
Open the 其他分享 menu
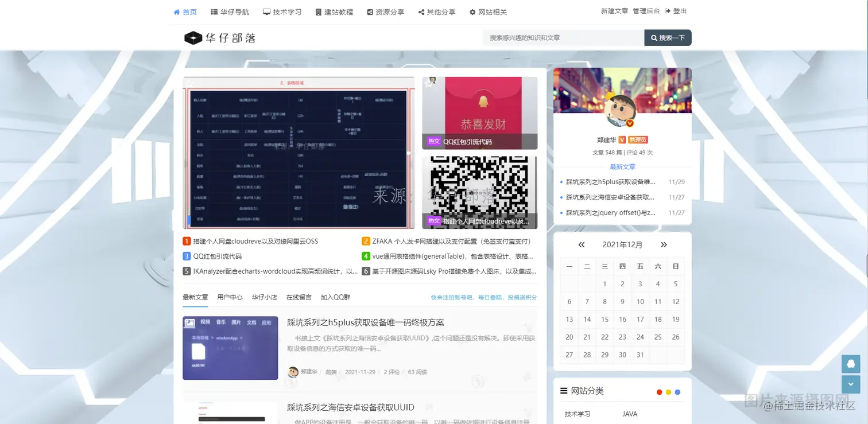pyautogui.click(x=437, y=12)
